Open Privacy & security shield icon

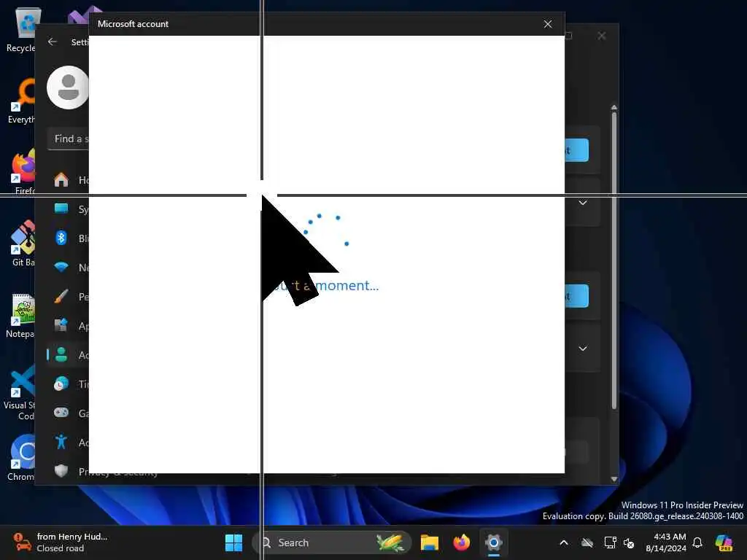pyautogui.click(x=61, y=471)
